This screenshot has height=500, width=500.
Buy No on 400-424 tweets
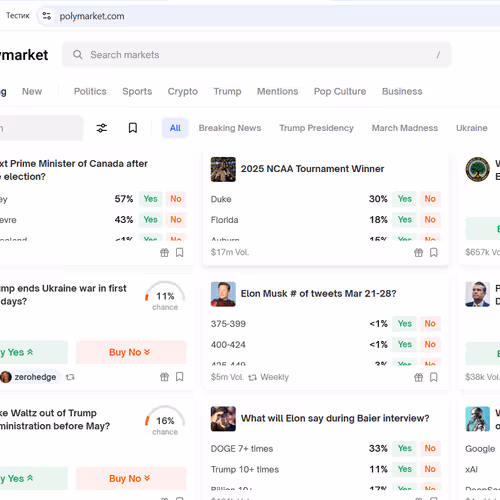point(430,344)
